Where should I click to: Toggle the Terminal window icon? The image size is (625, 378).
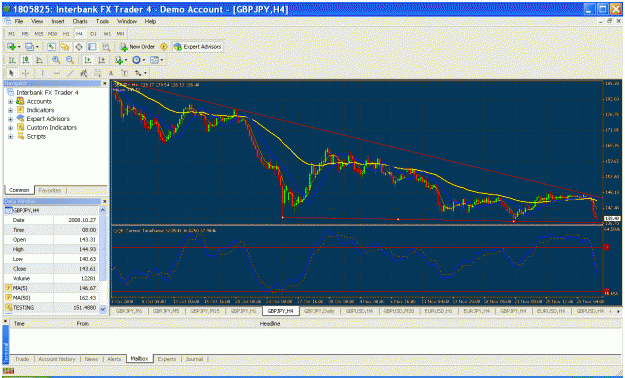(92, 47)
